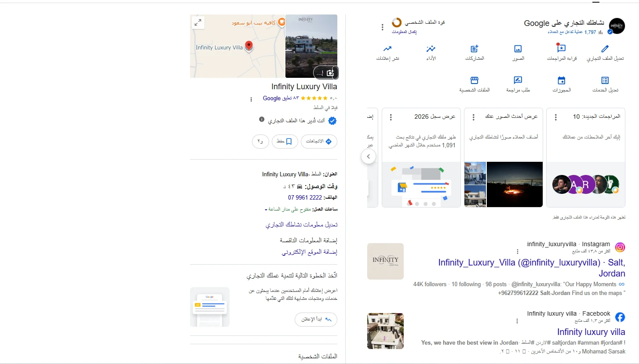Show next cards with carousel arrow
The image size is (639, 364).
click(369, 156)
